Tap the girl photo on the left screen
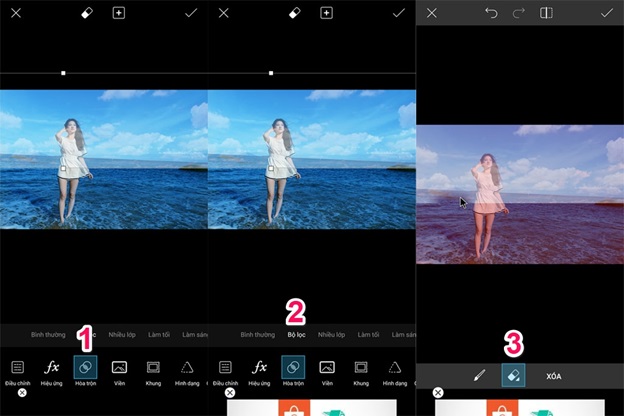 (104, 160)
